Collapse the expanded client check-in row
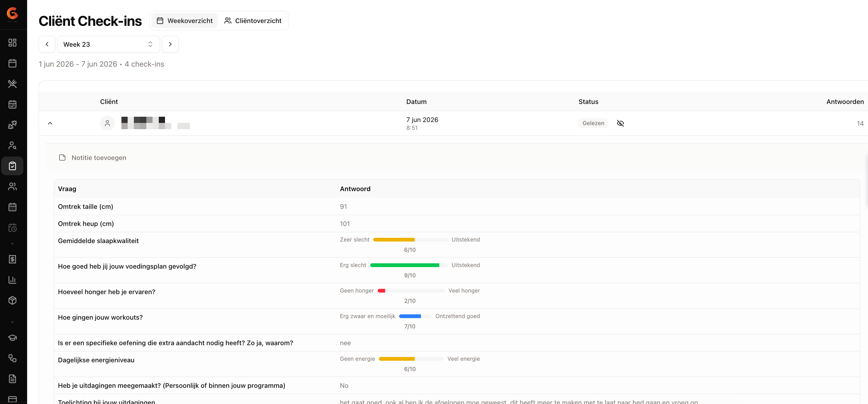This screenshot has width=868, height=404. [x=50, y=123]
